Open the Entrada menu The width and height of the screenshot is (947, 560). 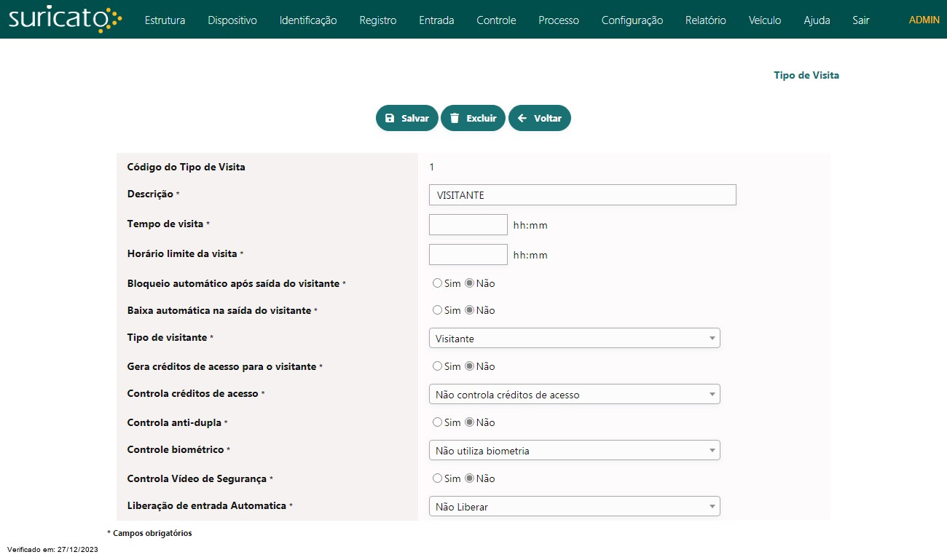pyautogui.click(x=436, y=20)
